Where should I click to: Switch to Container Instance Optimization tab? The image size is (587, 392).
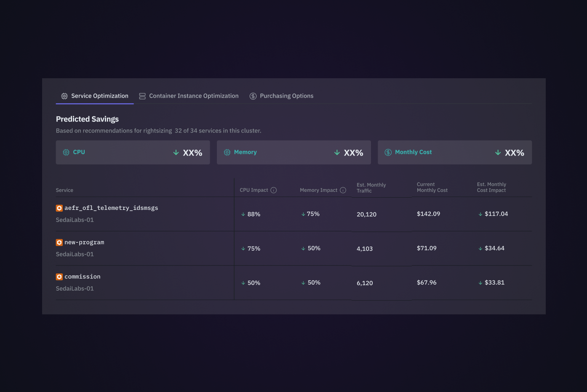tap(193, 96)
